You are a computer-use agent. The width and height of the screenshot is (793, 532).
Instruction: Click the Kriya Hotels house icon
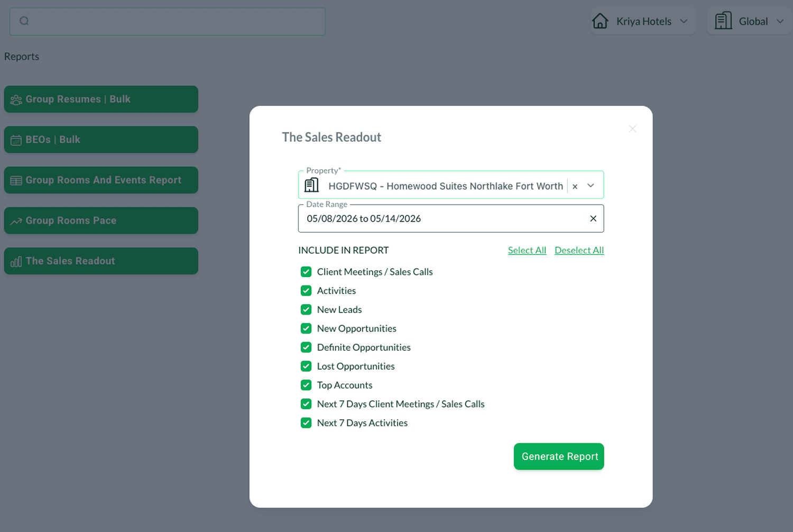[x=600, y=21]
